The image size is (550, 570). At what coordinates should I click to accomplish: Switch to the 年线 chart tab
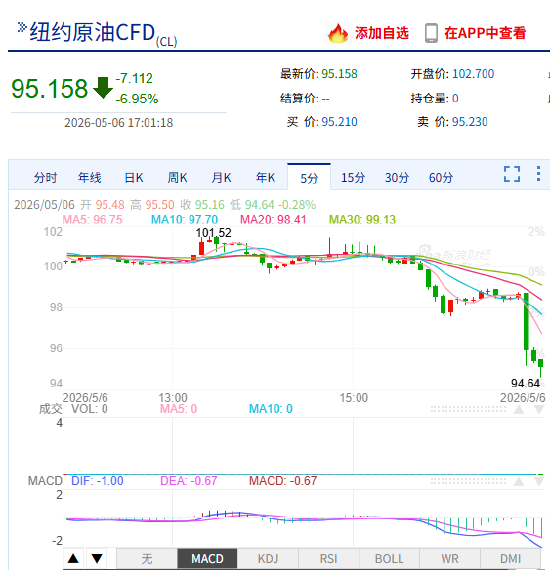point(89,178)
